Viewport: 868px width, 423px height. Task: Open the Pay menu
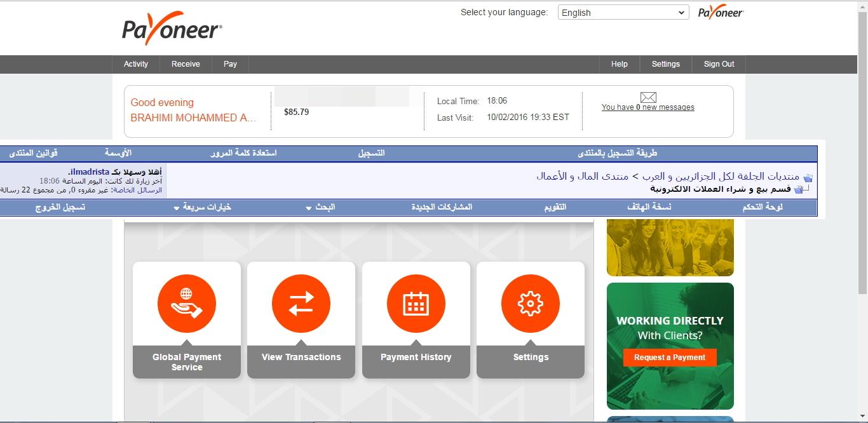coord(230,64)
